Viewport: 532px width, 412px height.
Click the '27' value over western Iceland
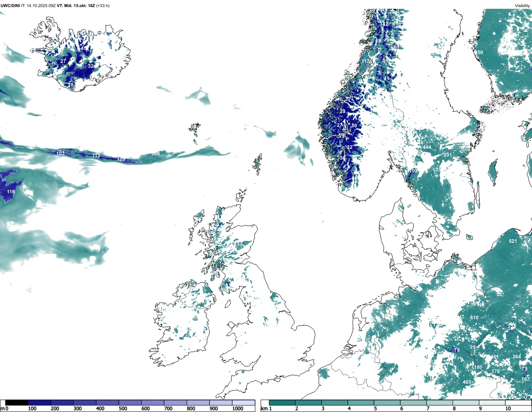tap(63, 61)
